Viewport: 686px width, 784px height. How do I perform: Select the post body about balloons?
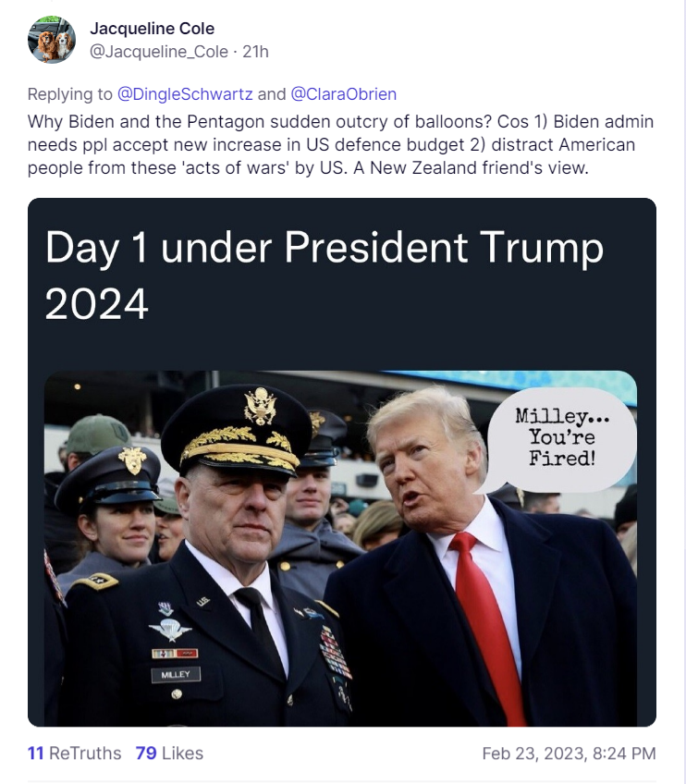coord(340,144)
